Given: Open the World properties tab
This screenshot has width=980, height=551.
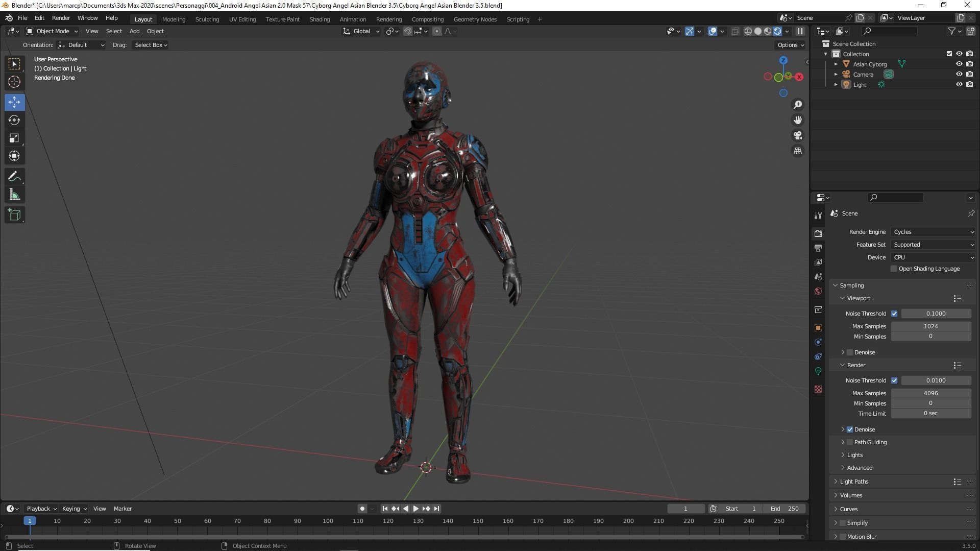Looking at the screenshot, I should 818,291.
